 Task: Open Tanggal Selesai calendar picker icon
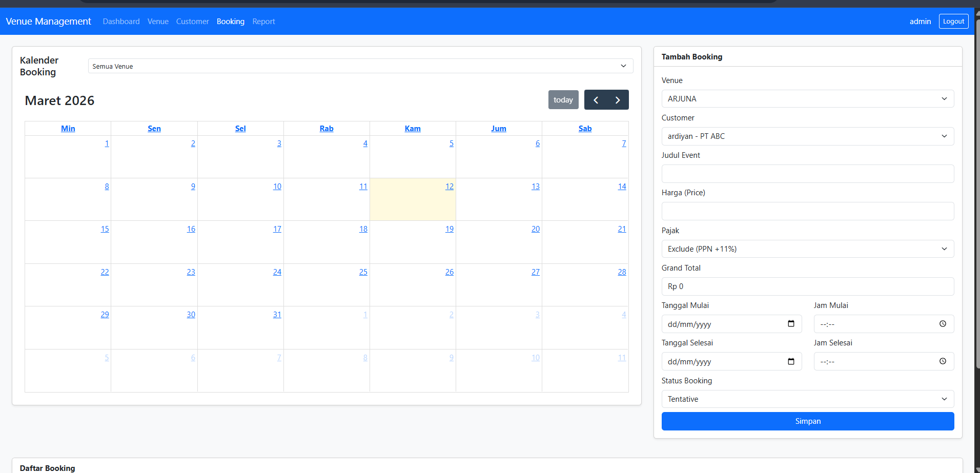click(791, 361)
